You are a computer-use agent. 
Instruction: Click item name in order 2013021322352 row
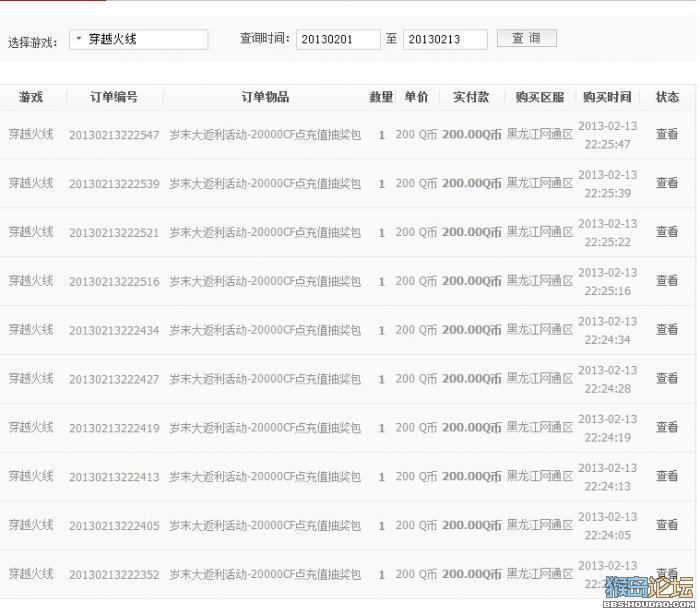click(x=265, y=574)
